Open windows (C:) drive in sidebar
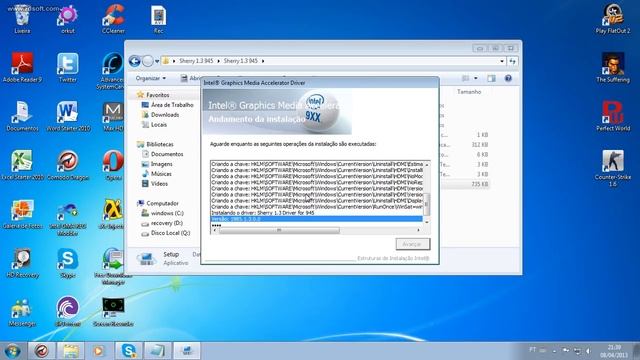Viewport: 640px width, 360px height. pos(167,213)
